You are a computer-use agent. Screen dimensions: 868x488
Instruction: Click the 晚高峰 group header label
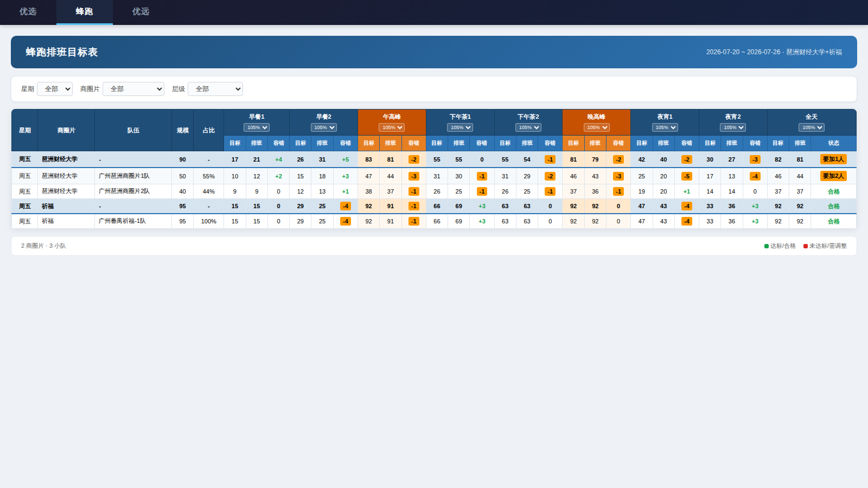[x=596, y=117]
